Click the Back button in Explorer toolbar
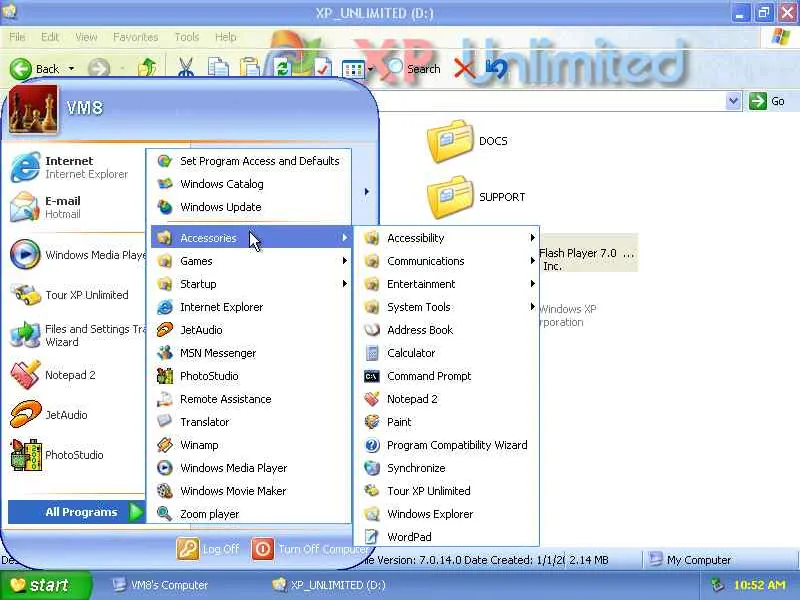800x600 pixels. tap(35, 68)
